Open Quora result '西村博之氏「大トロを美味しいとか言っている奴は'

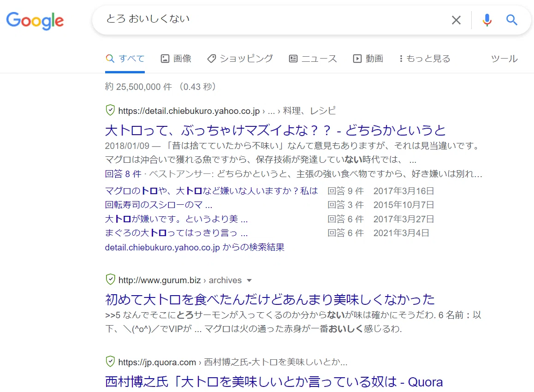point(274,382)
